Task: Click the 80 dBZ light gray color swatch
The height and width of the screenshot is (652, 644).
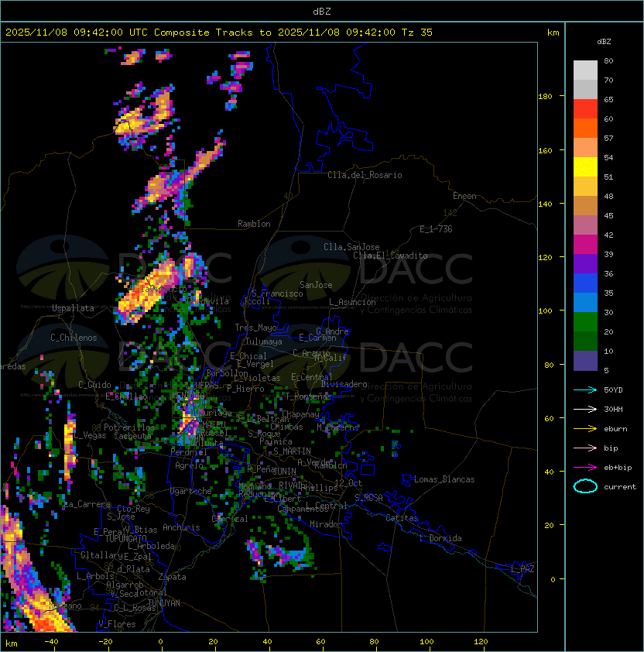Action: click(585, 70)
